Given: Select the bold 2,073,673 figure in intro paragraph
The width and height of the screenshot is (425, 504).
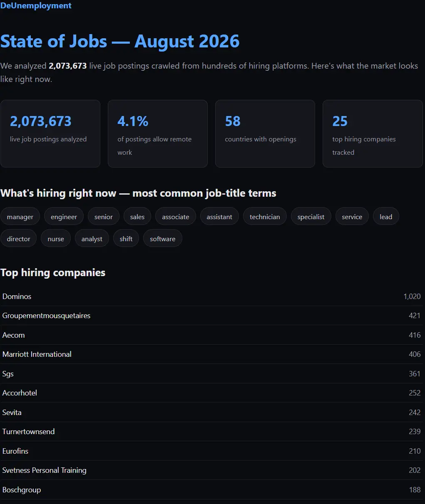Looking at the screenshot, I should 68,66.
